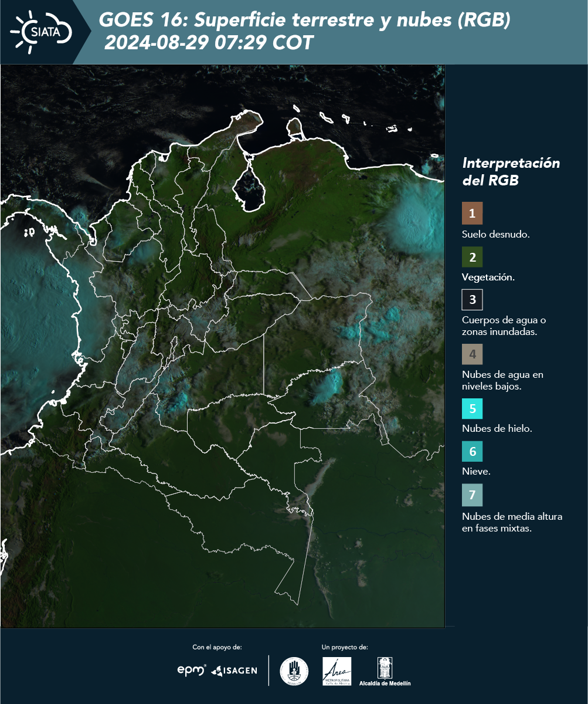Select the brown swatch numbered 1
Image resolution: width=588 pixels, height=704 pixels.
click(472, 214)
